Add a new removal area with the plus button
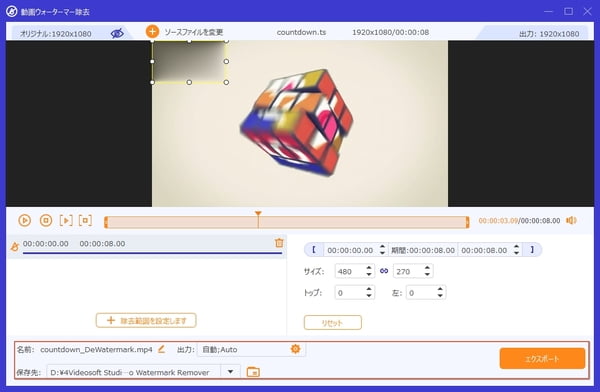Viewport: 600px width, 392px height. point(146,320)
